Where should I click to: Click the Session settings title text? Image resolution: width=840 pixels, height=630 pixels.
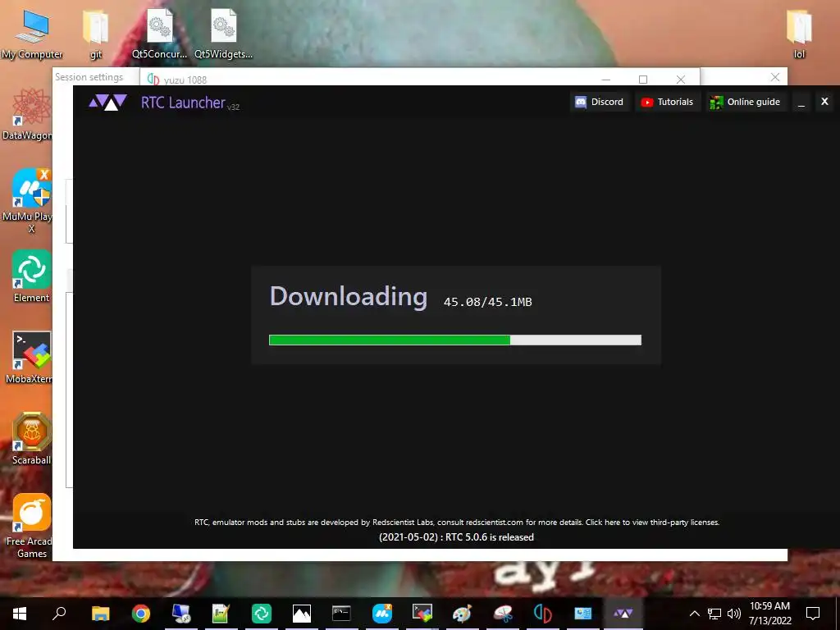click(x=89, y=77)
